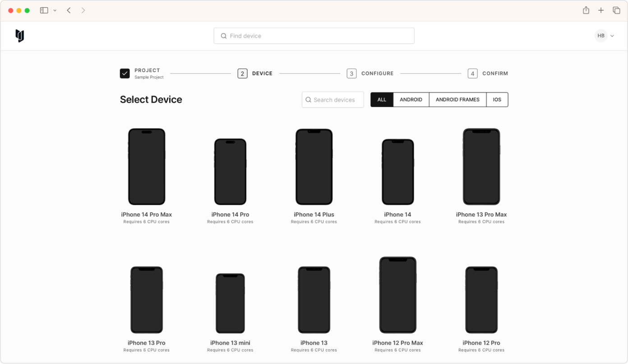Click the magnifier in Find device field
This screenshot has width=628, height=364.
223,36
